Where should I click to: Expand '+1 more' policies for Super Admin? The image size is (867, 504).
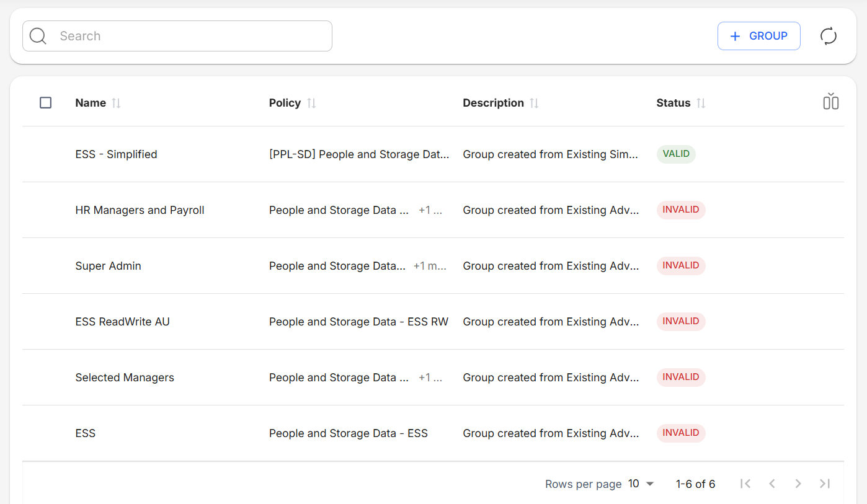pos(430,266)
